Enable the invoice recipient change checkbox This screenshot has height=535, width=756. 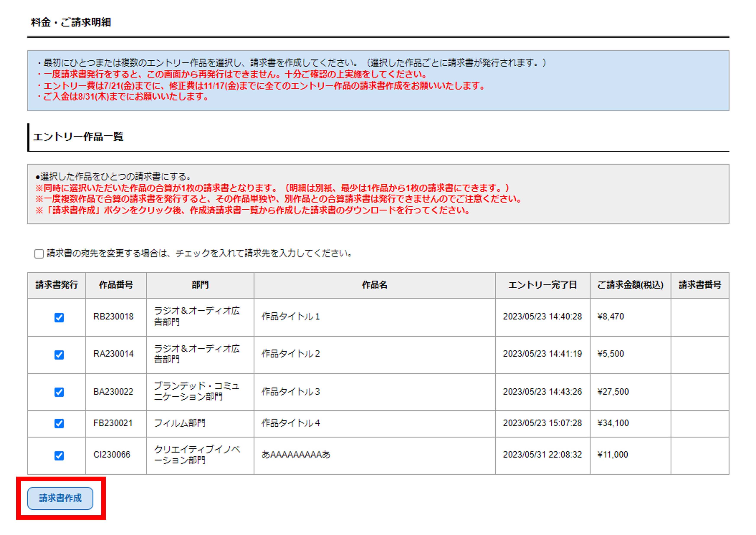[39, 254]
